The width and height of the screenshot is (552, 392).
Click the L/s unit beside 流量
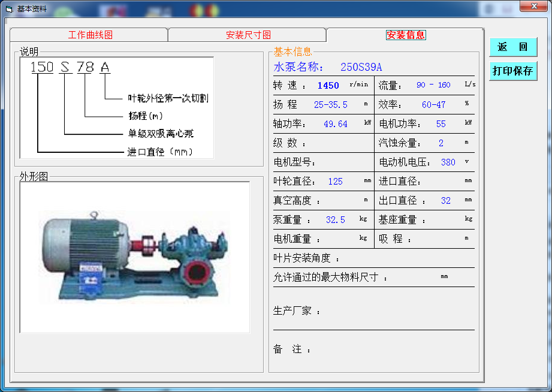pyautogui.click(x=470, y=84)
